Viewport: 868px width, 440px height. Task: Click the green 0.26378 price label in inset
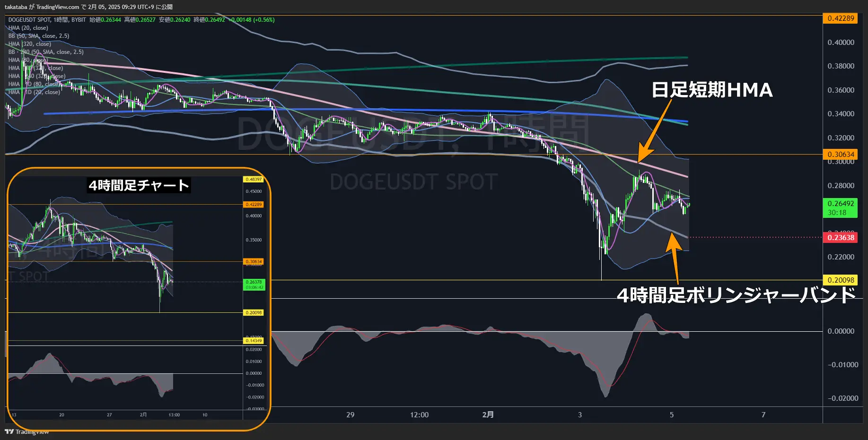(x=254, y=282)
